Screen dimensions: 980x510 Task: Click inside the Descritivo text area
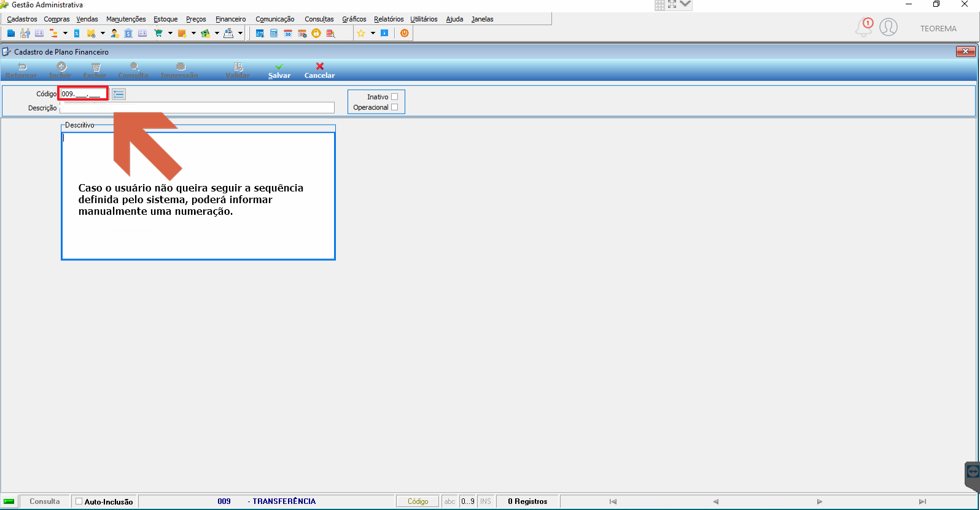[x=198, y=196]
